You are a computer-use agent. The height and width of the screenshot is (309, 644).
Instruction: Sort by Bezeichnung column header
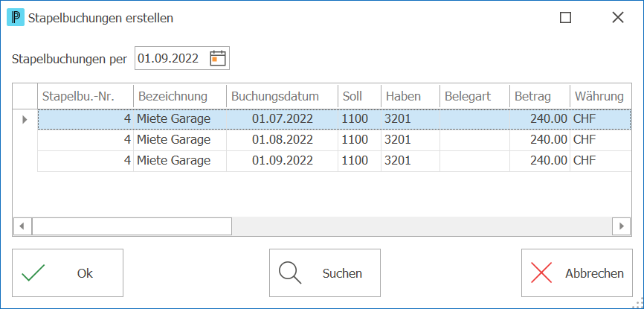[x=180, y=96]
